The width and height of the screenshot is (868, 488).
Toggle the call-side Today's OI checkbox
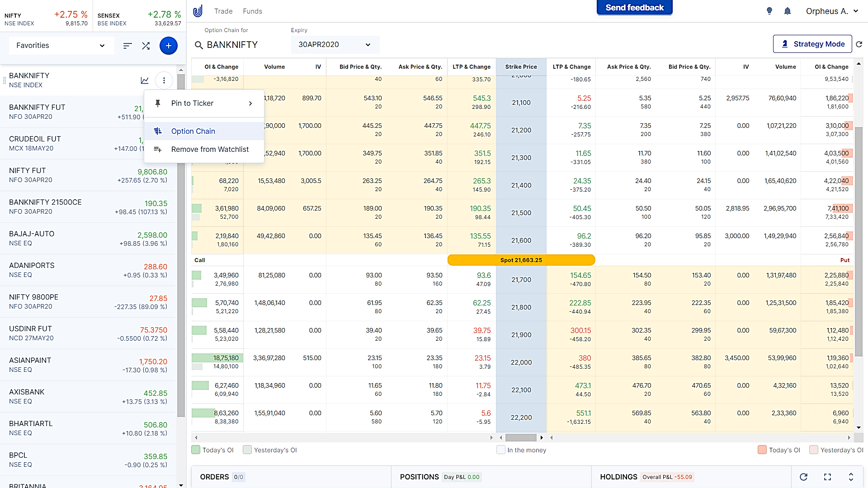point(196,450)
